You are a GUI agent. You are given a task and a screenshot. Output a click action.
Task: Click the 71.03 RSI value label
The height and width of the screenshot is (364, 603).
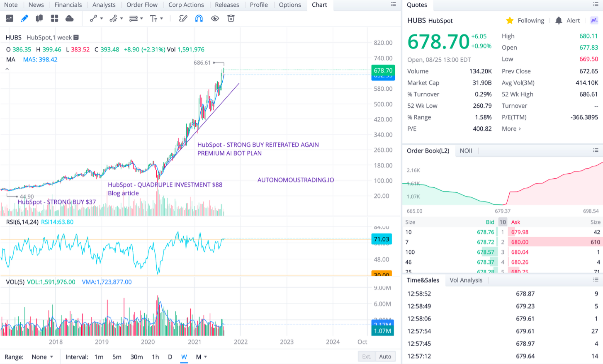382,239
